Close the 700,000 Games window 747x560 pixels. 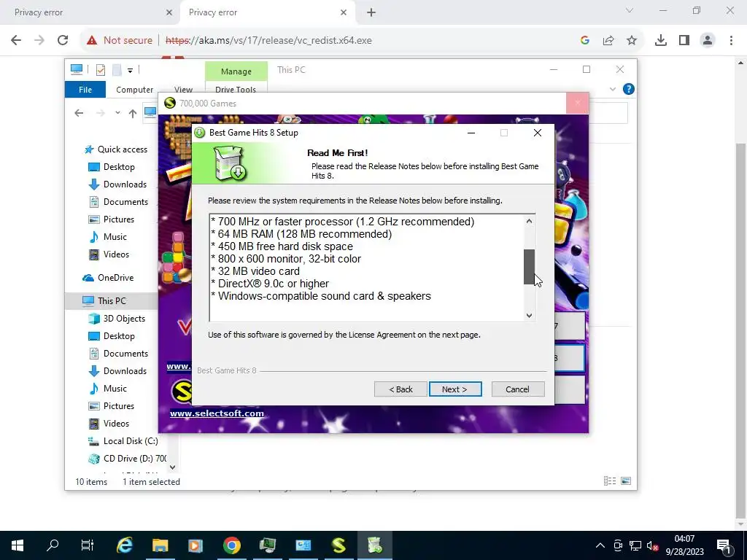(x=578, y=103)
